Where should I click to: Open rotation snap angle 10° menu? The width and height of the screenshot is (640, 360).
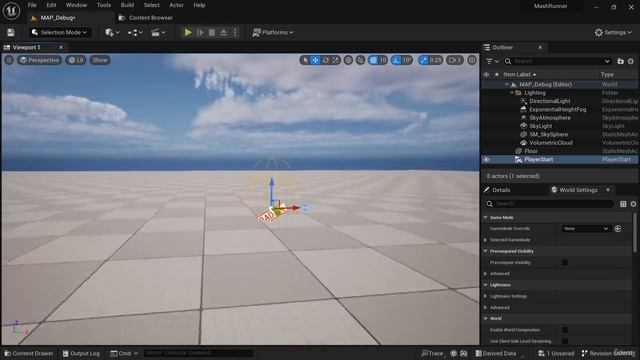tap(407, 60)
